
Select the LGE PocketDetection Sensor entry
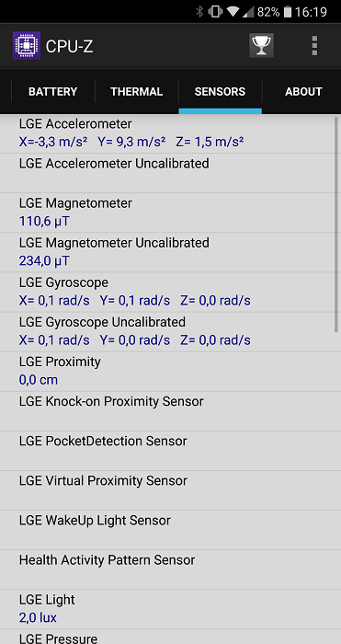170,451
